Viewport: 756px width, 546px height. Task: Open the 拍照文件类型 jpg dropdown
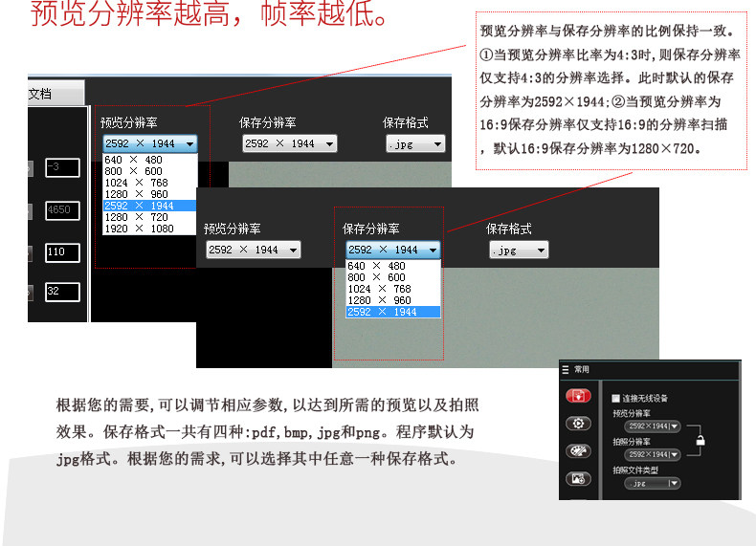[x=652, y=483]
